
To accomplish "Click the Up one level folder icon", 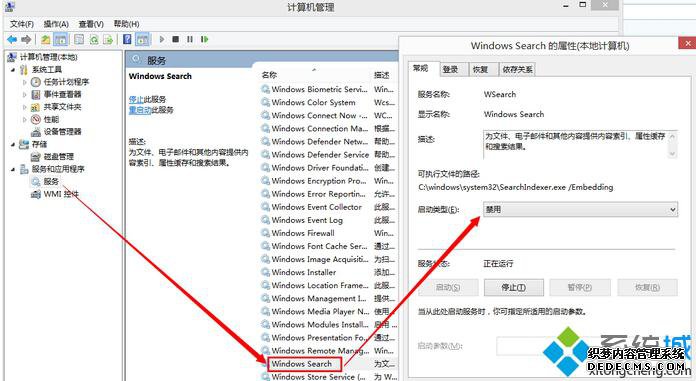I will click(46, 40).
